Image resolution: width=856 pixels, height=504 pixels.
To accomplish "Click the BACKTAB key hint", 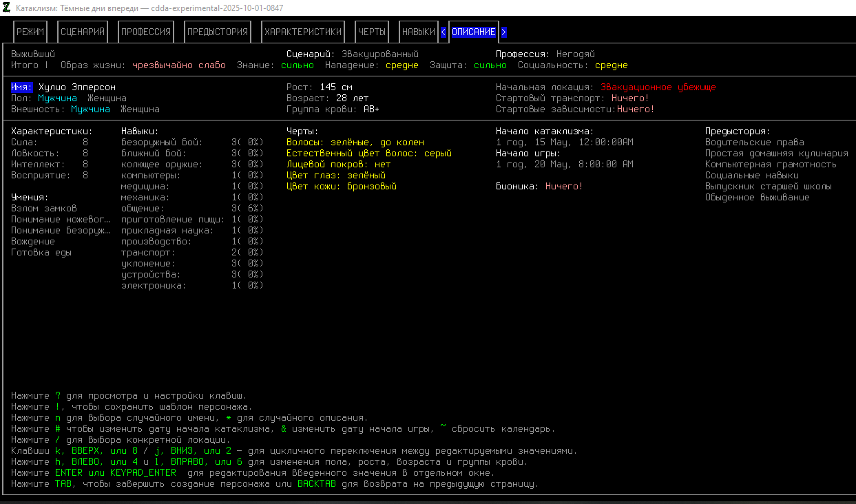I will click(x=317, y=484).
